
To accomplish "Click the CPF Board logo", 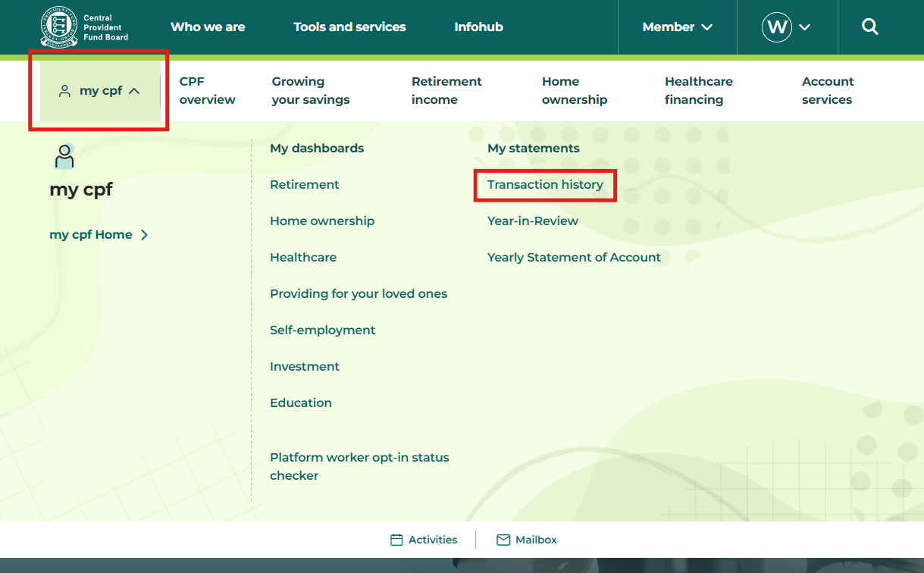I will (x=85, y=27).
